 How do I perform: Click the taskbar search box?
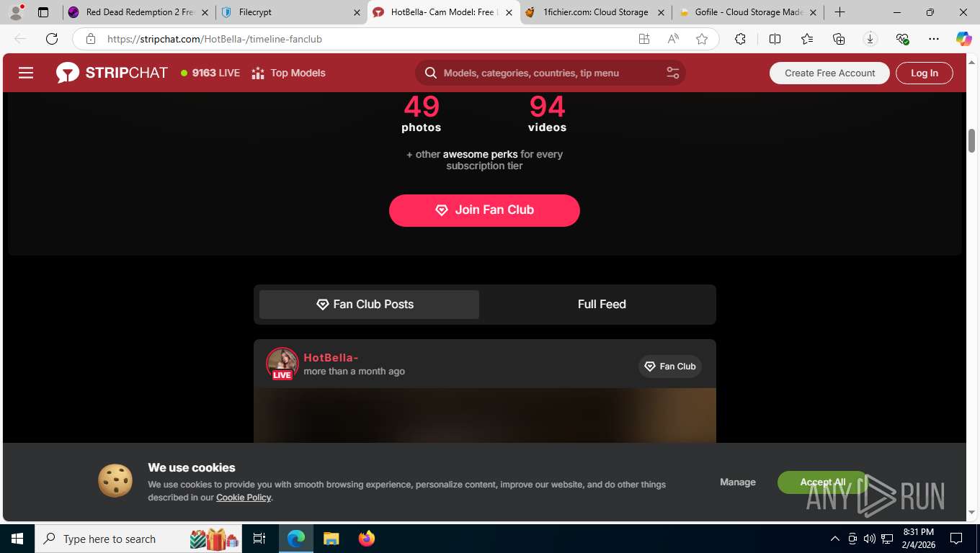138,539
